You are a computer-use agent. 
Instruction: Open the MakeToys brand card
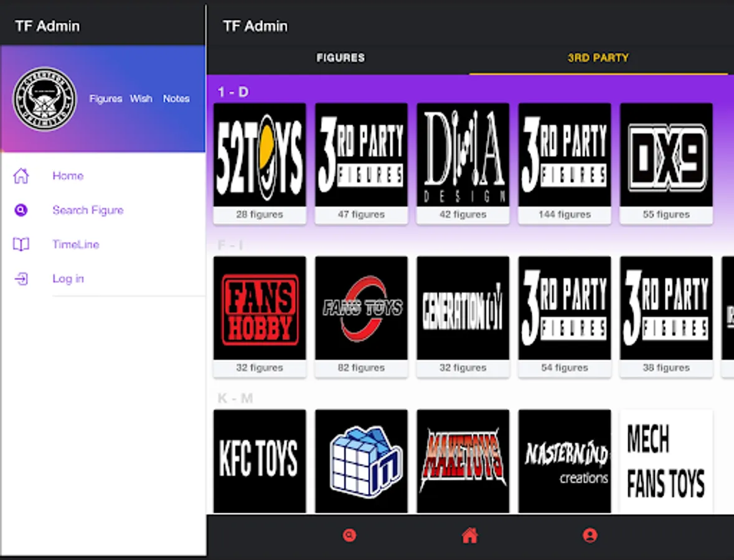coord(463,461)
